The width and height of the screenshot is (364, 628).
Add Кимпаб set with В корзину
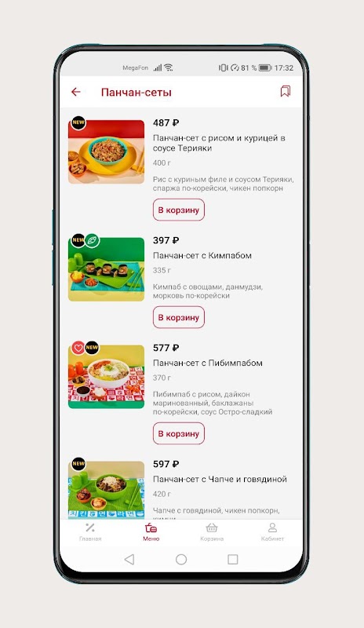click(x=179, y=317)
